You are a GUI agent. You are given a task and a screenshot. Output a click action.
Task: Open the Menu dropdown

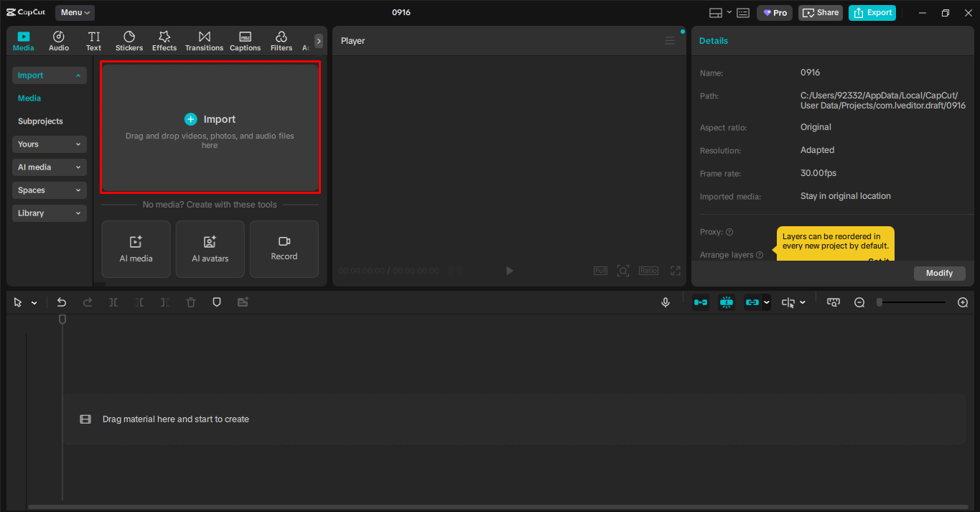[x=74, y=12]
